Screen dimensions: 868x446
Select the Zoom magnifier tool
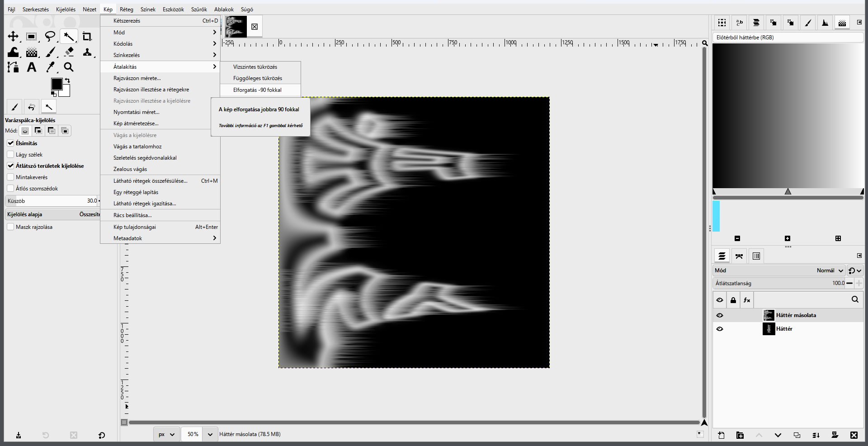(69, 67)
